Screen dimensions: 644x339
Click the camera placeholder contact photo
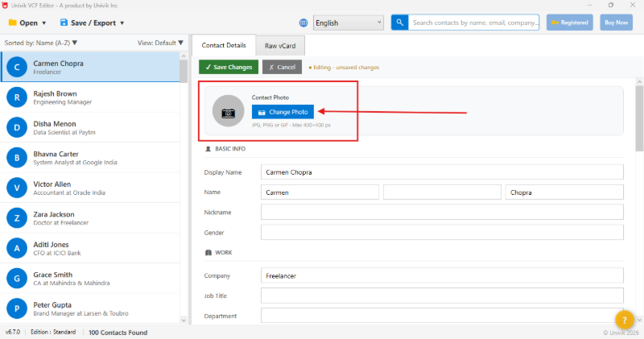229,111
